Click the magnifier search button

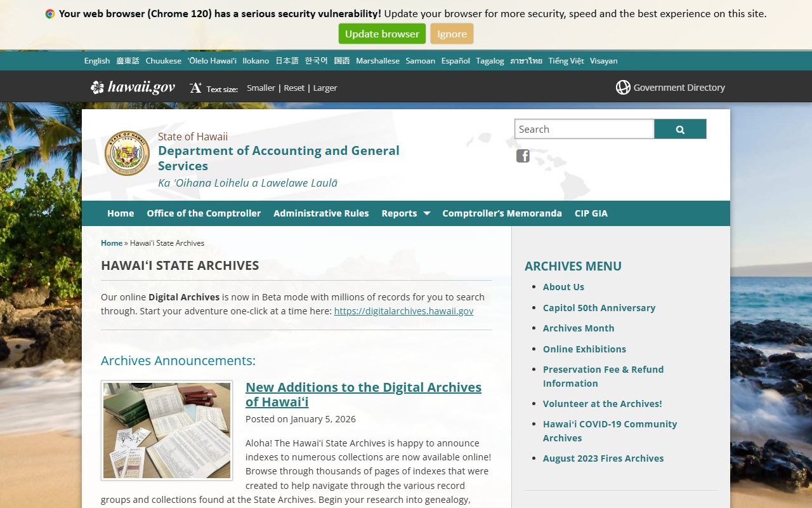pyautogui.click(x=680, y=129)
